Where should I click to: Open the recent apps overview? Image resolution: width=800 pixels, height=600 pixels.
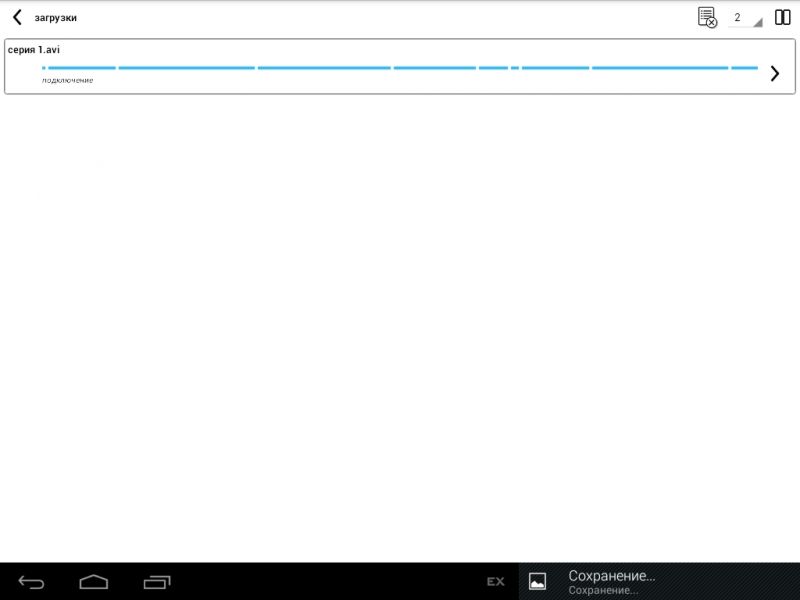[157, 582]
